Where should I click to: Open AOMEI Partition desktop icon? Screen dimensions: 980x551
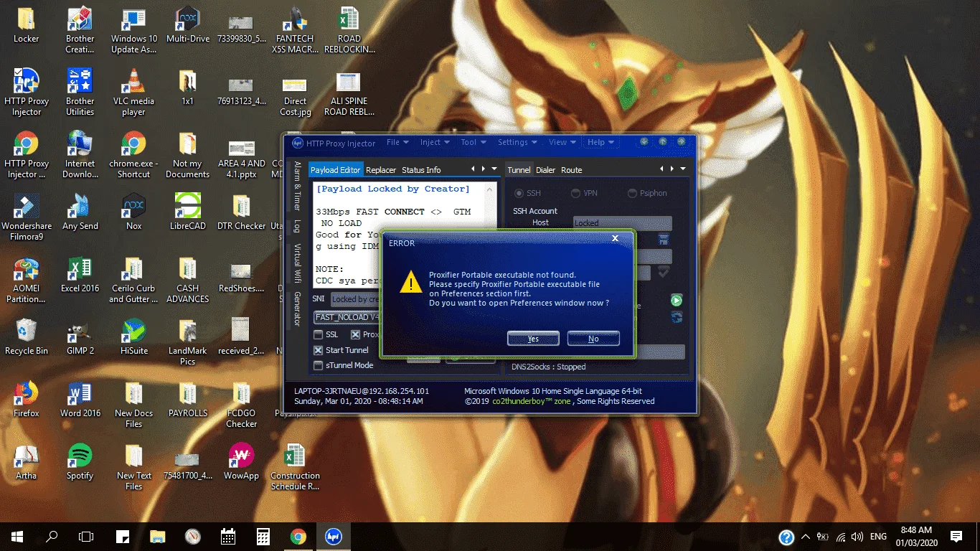point(27,279)
